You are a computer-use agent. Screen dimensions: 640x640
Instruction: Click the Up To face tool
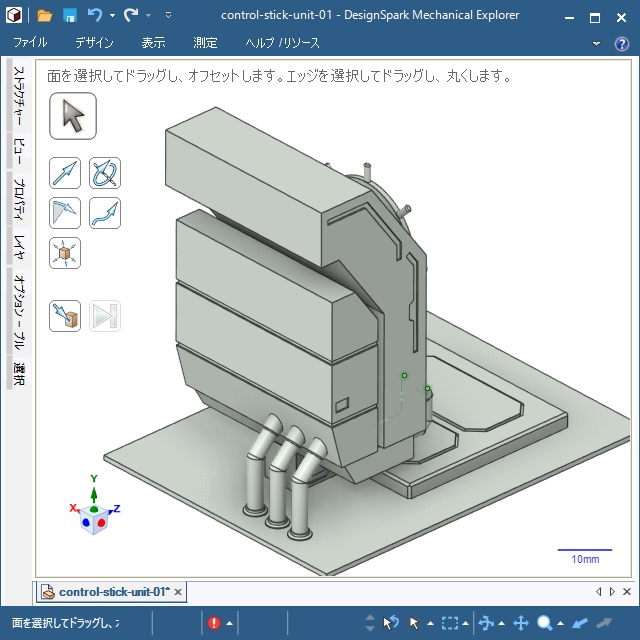65,316
